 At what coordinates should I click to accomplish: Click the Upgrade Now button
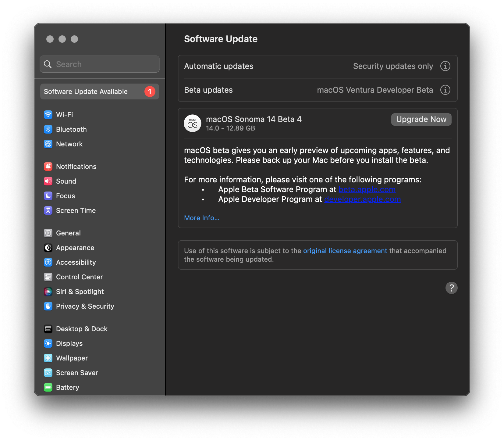click(421, 119)
